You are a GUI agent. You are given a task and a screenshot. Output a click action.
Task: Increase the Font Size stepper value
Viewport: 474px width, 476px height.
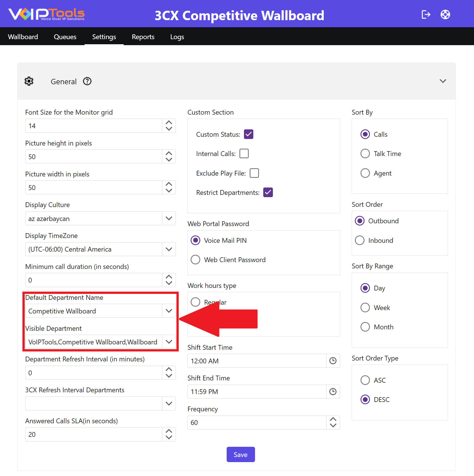tap(169, 123)
